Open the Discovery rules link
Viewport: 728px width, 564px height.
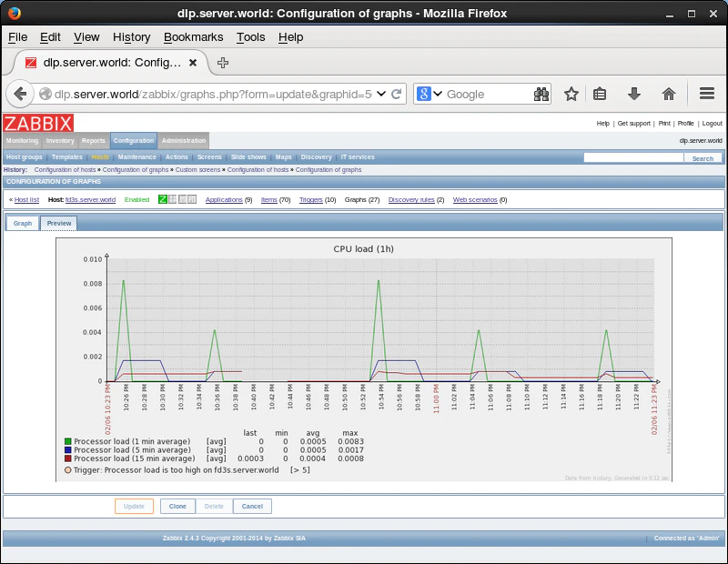(x=411, y=199)
